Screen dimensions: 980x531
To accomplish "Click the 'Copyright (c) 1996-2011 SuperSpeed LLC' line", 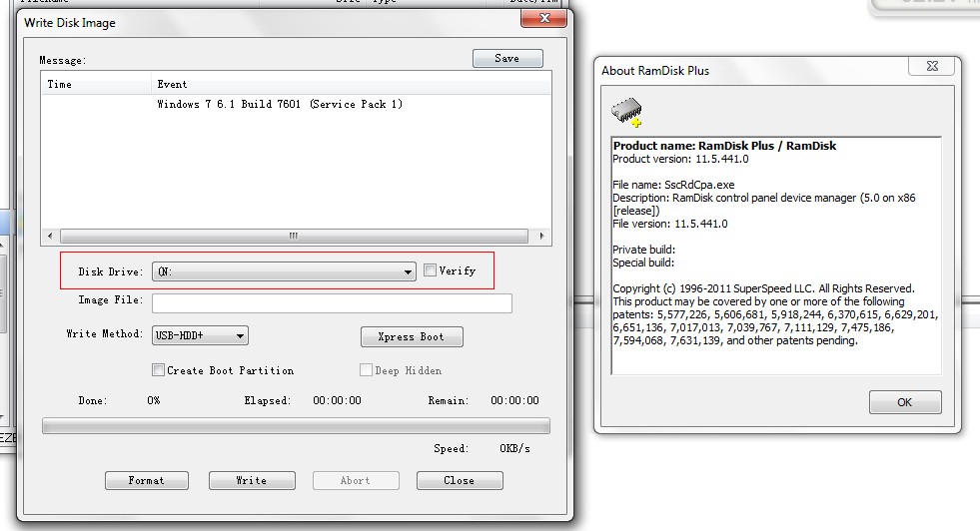I will pos(763,288).
